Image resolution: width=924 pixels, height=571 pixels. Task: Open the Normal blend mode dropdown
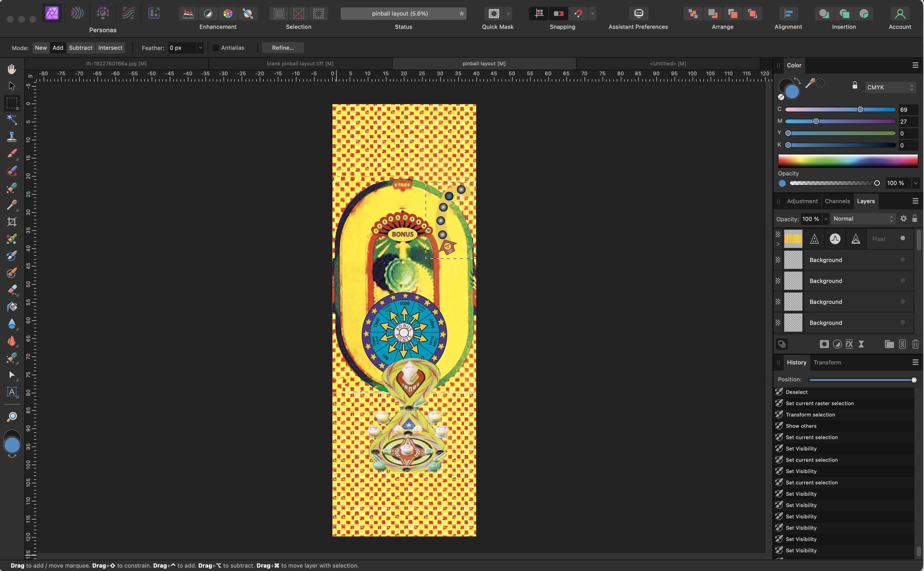[863, 219]
